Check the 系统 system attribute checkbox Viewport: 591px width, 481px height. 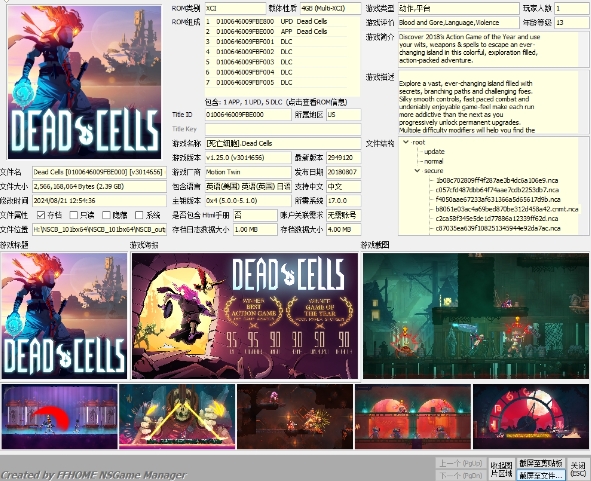139,215
